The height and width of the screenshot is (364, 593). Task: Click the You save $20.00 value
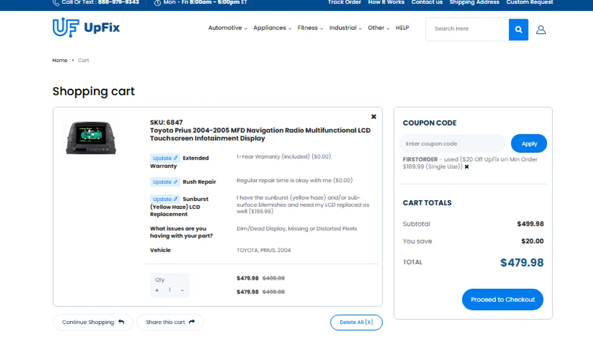(x=533, y=241)
